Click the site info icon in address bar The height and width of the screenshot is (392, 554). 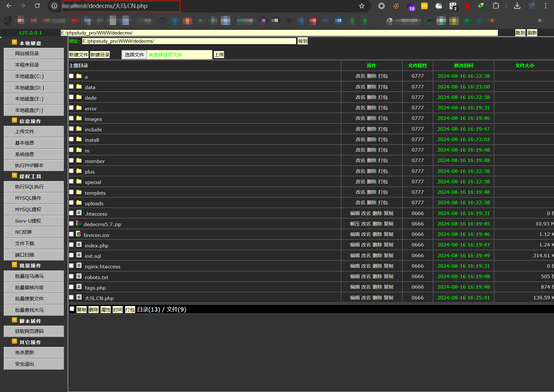pos(55,6)
